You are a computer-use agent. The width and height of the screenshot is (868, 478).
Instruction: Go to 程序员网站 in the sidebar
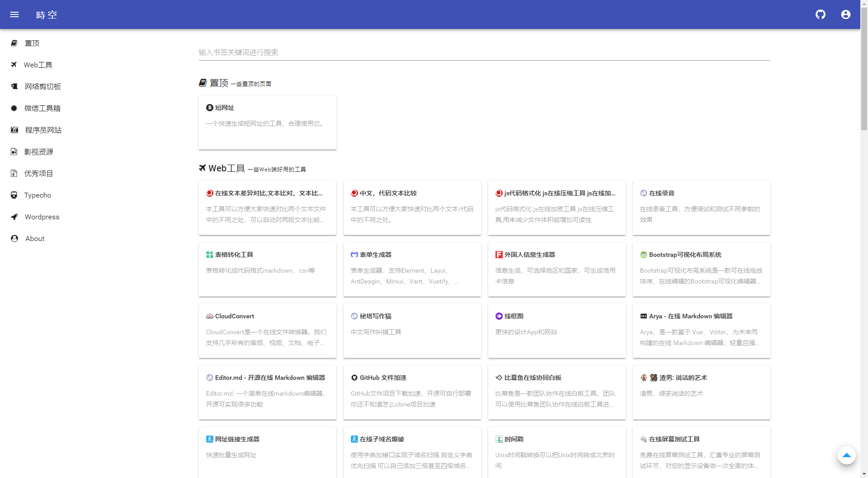[43, 130]
